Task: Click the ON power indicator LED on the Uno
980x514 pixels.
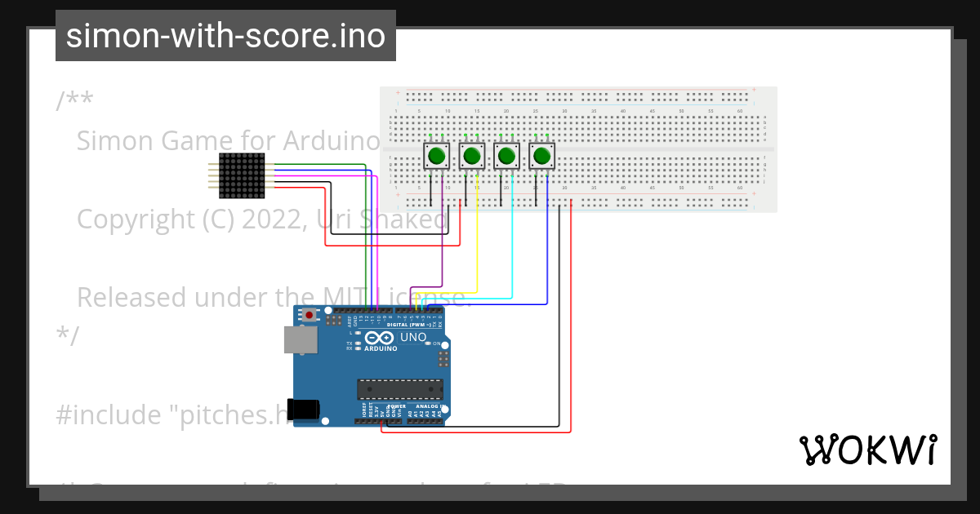Action: click(428, 343)
